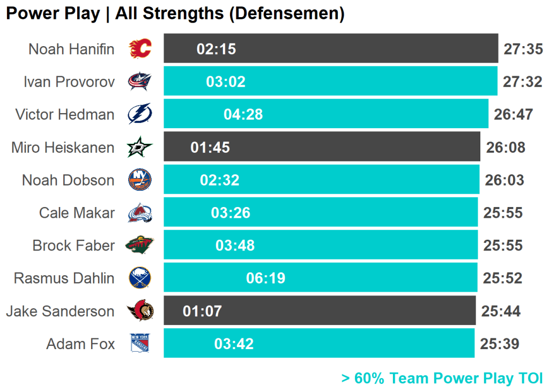This screenshot has width=549, height=392.
Task: Click the 27:35 total time label
Action: 523,49
